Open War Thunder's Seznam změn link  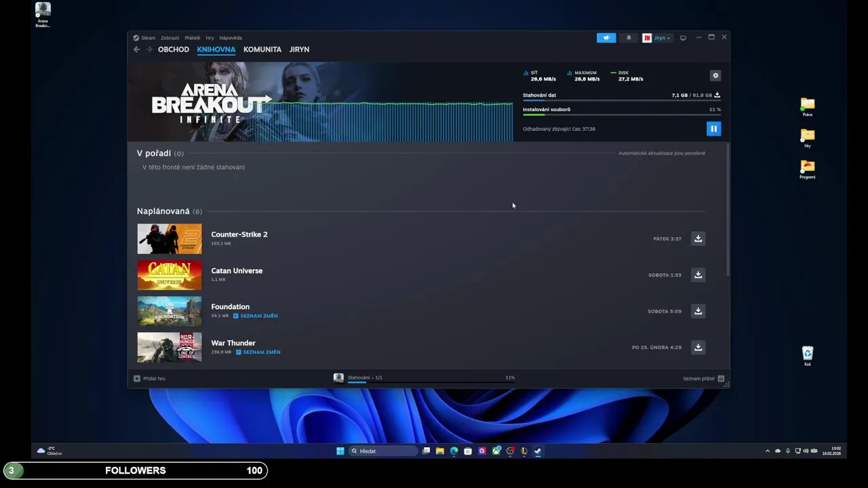tap(258, 352)
